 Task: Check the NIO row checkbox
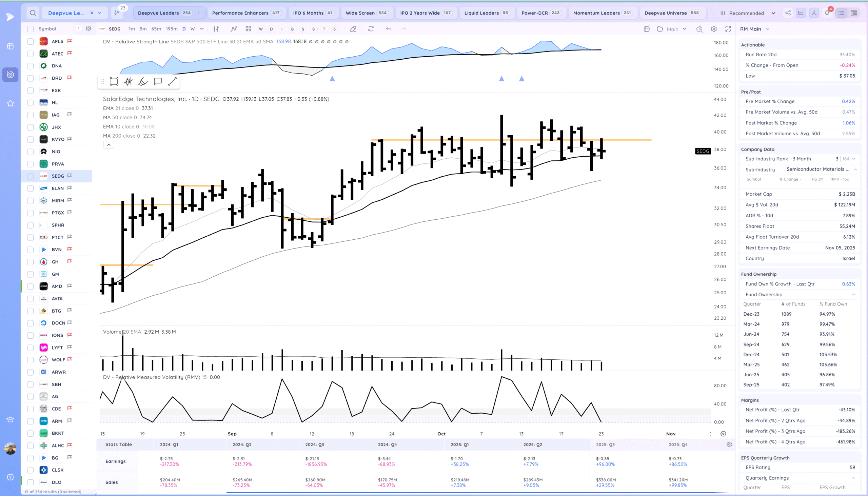30,152
